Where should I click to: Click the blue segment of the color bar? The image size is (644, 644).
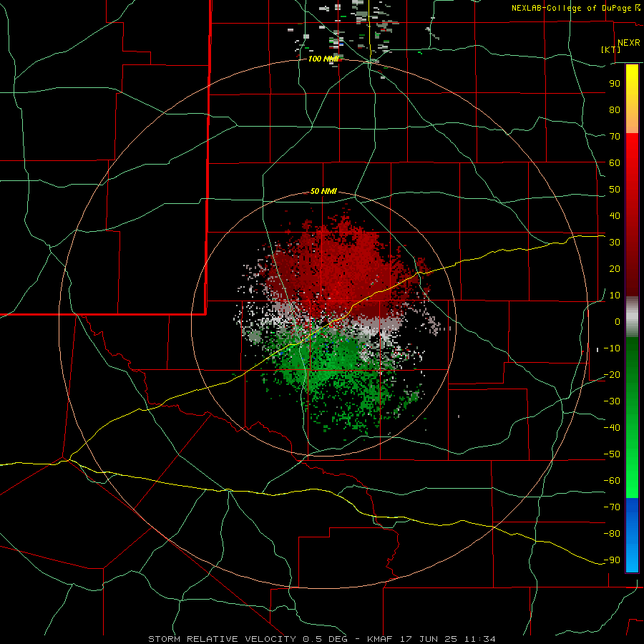coord(632,535)
